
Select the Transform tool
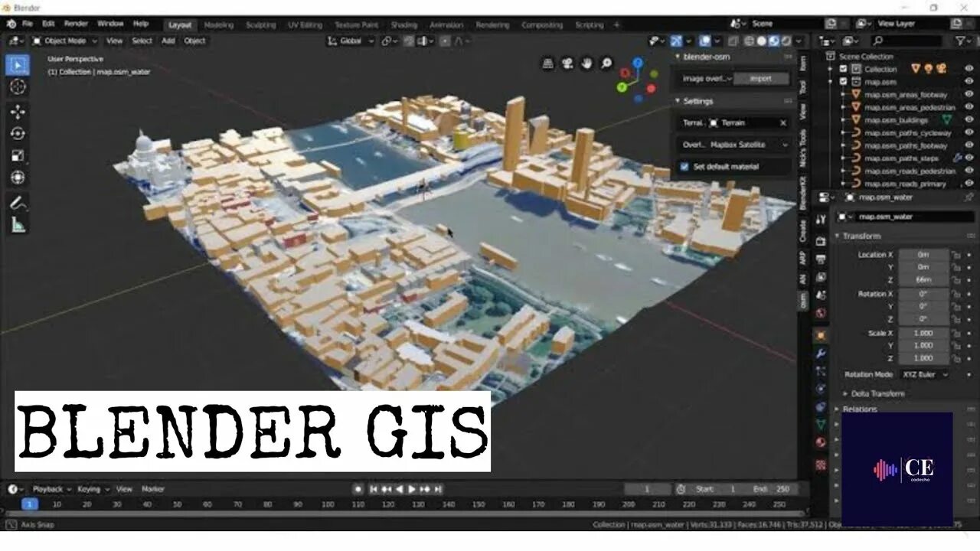coord(18,178)
